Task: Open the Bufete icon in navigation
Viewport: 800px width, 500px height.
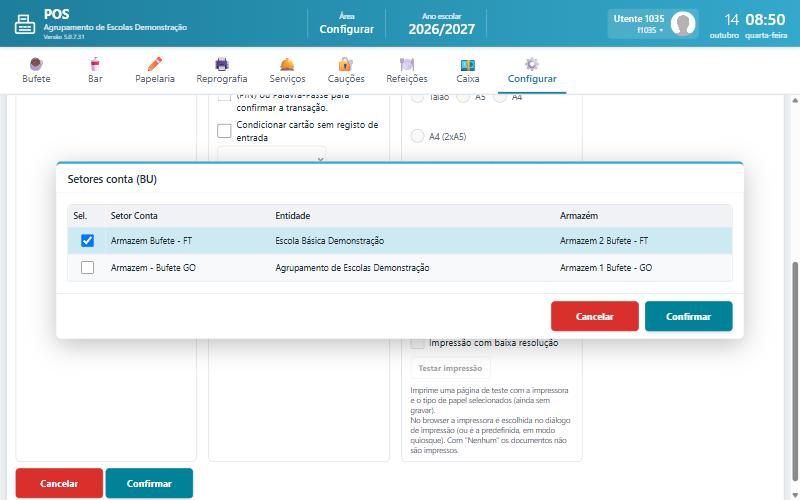Action: point(36,64)
